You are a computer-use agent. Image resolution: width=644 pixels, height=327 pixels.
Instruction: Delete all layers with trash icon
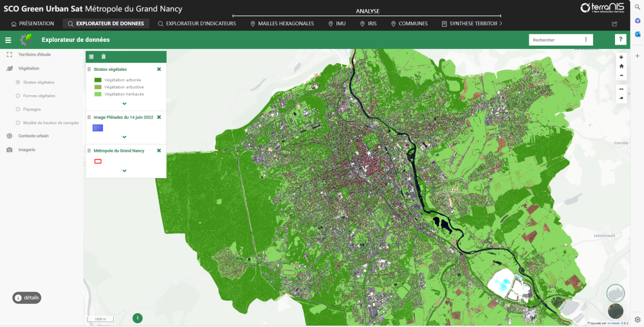pyautogui.click(x=104, y=56)
